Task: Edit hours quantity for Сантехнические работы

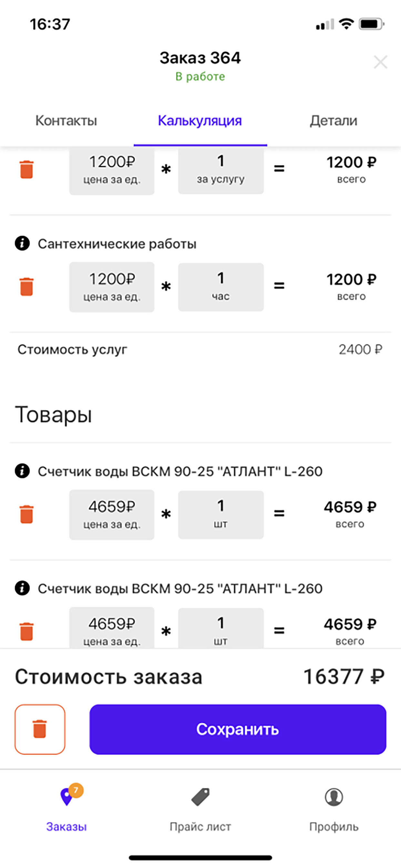Action: (221, 287)
